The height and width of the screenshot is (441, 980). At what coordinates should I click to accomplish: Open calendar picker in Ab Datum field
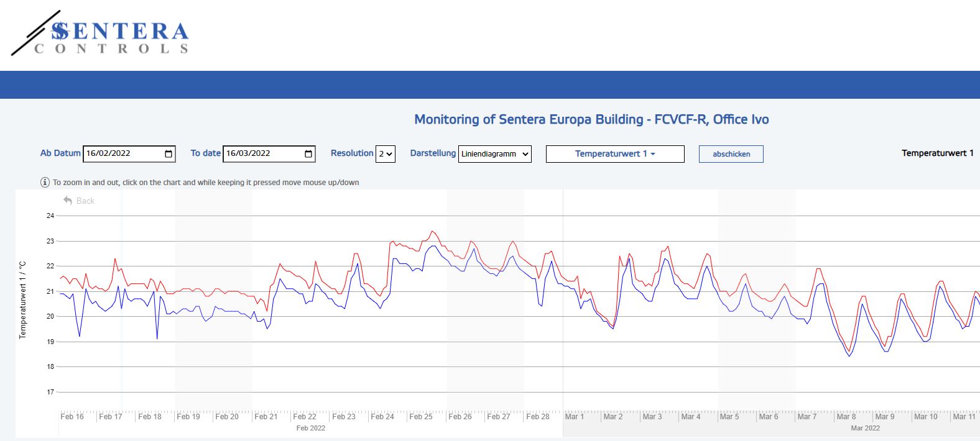coord(169,154)
